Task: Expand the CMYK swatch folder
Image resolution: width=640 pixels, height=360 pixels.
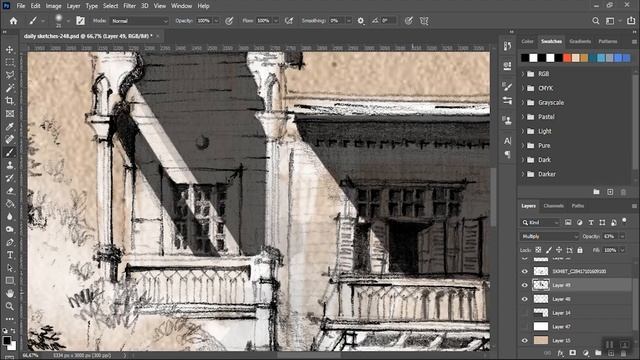Action: pos(523,88)
